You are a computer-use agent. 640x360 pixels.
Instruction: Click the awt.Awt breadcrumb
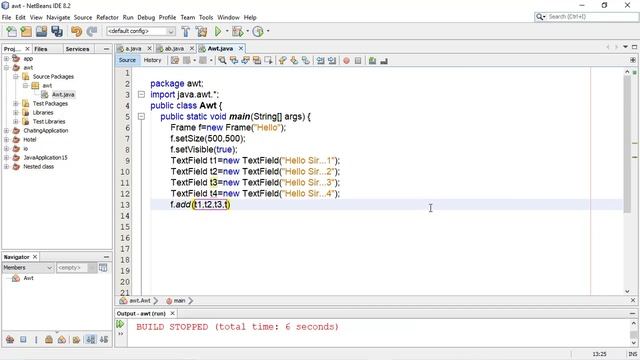coord(139,301)
